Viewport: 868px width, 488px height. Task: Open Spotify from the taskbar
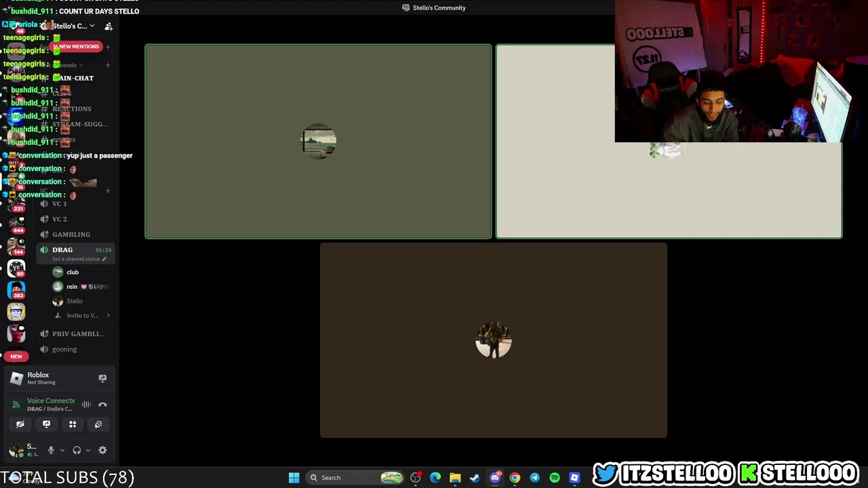coord(555,478)
